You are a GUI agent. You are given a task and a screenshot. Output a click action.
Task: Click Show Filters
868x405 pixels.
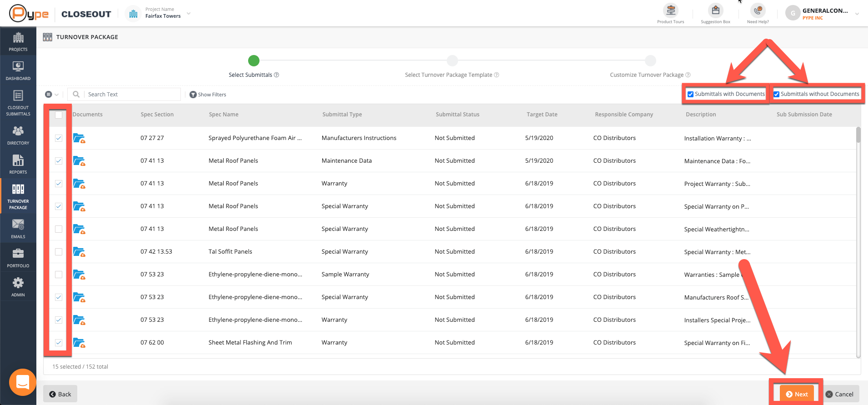coord(208,95)
